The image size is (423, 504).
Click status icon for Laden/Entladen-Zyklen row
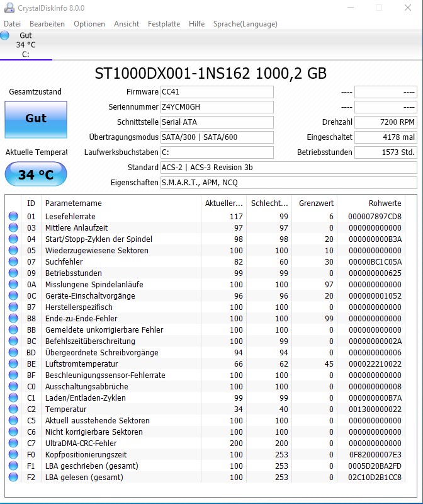[x=13, y=398]
